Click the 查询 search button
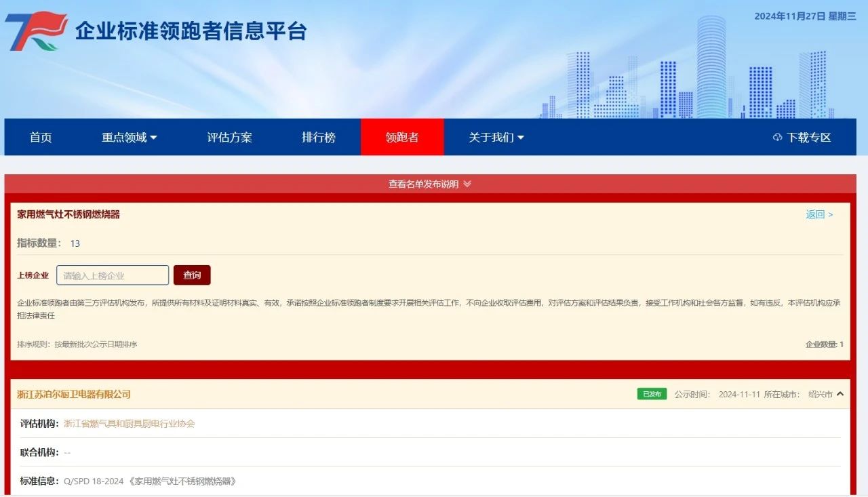868x497 pixels. click(x=192, y=275)
